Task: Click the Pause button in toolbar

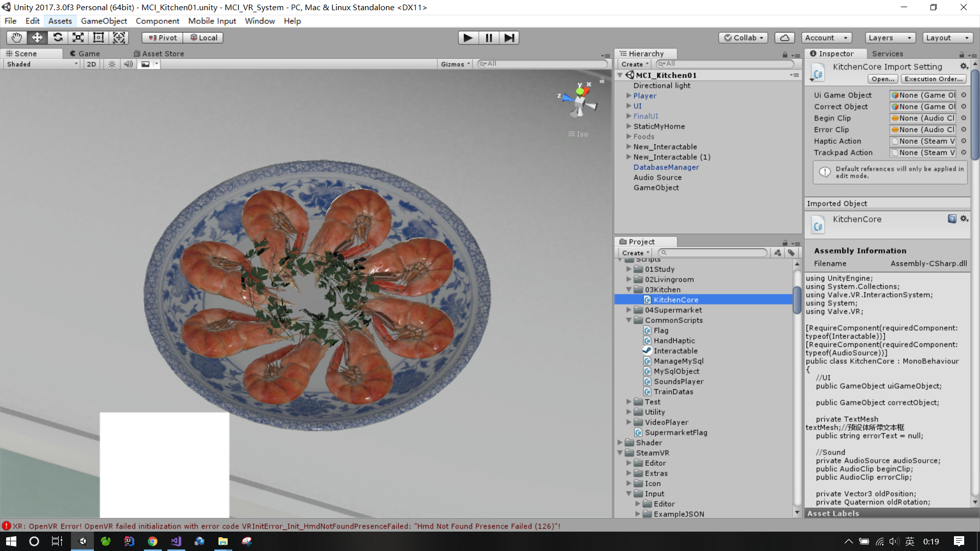Action: 488,37
